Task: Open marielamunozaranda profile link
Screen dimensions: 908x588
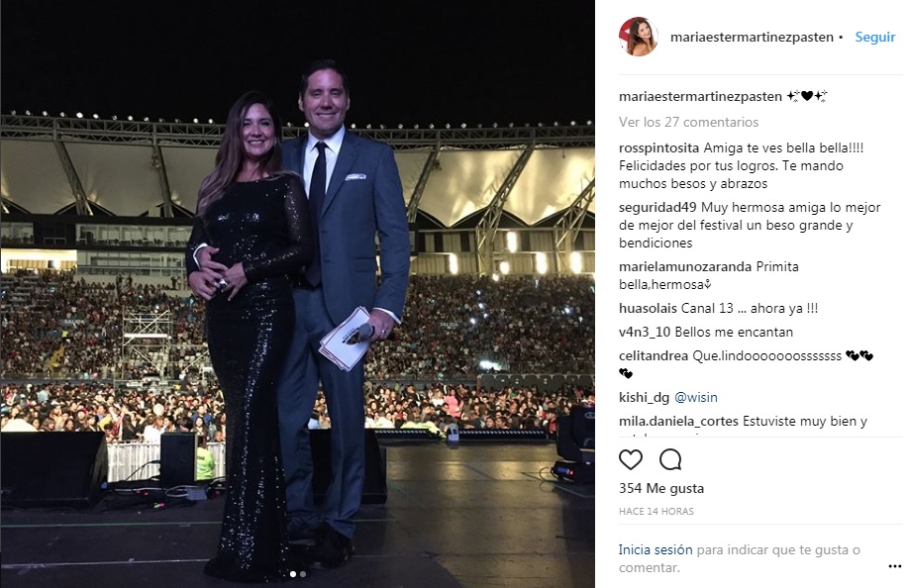Action: 685,267
